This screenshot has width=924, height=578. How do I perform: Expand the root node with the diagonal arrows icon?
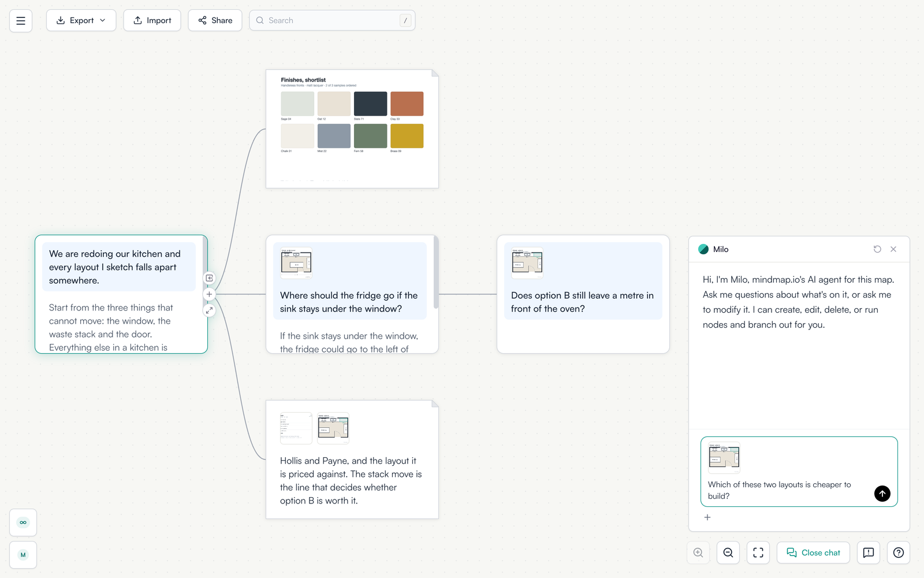click(209, 310)
